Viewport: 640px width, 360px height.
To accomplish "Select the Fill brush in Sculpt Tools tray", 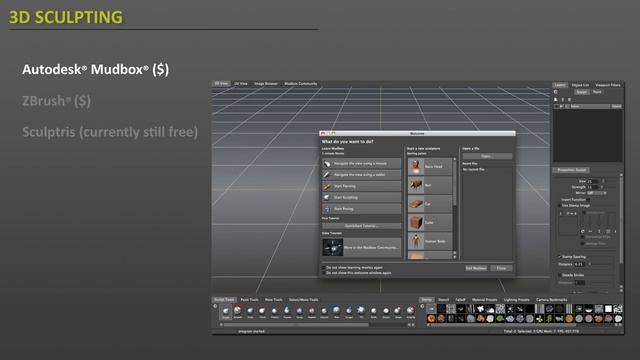I will click(x=361, y=312).
